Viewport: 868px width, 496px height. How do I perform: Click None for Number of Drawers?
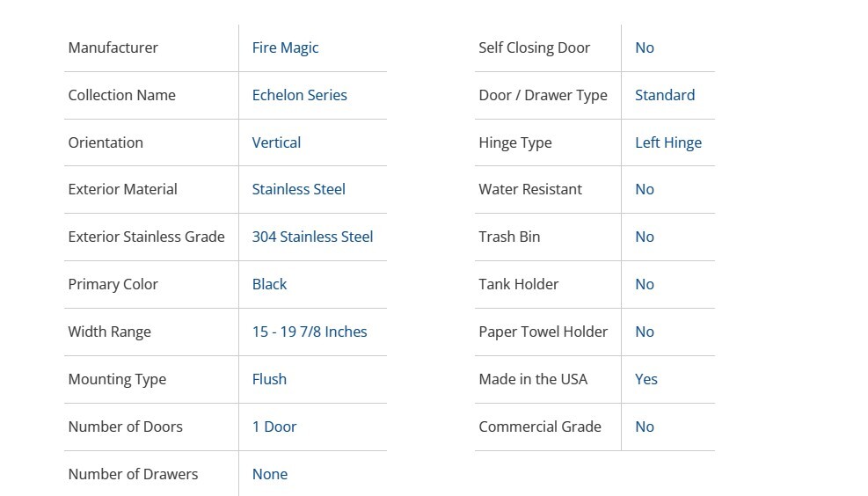click(269, 474)
